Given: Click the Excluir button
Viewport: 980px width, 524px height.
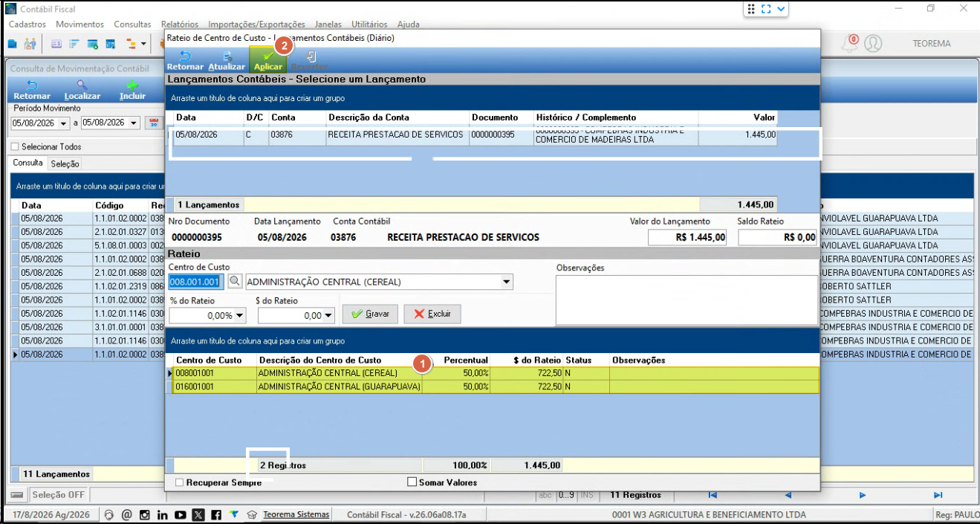Looking at the screenshot, I should coord(432,314).
